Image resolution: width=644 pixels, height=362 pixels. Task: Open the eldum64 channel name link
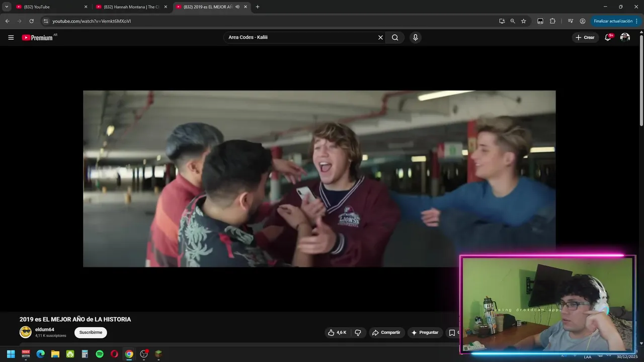(x=45, y=329)
